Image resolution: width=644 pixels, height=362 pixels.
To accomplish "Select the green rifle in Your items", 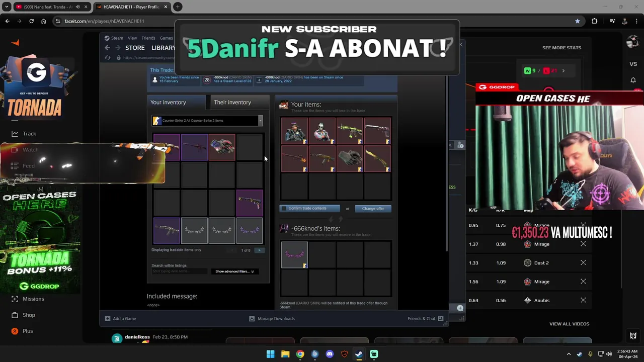I will [x=350, y=131].
